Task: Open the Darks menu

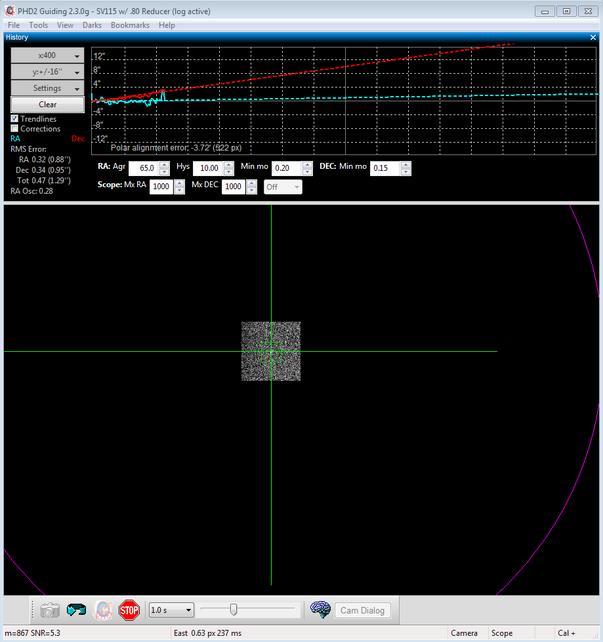Action: pyautogui.click(x=92, y=25)
